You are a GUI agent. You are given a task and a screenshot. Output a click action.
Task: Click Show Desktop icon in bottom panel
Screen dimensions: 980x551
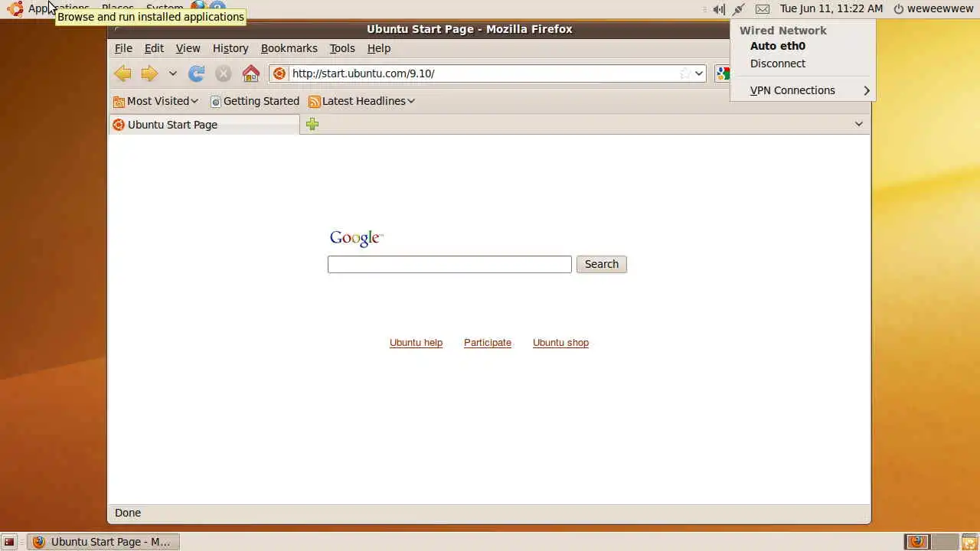pos(9,542)
